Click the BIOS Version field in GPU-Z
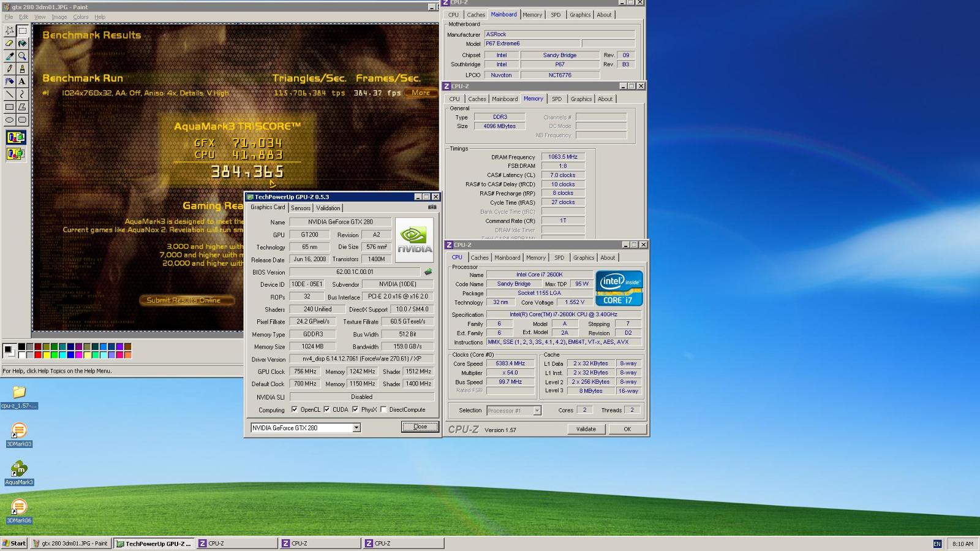The image size is (980, 551). coord(355,272)
